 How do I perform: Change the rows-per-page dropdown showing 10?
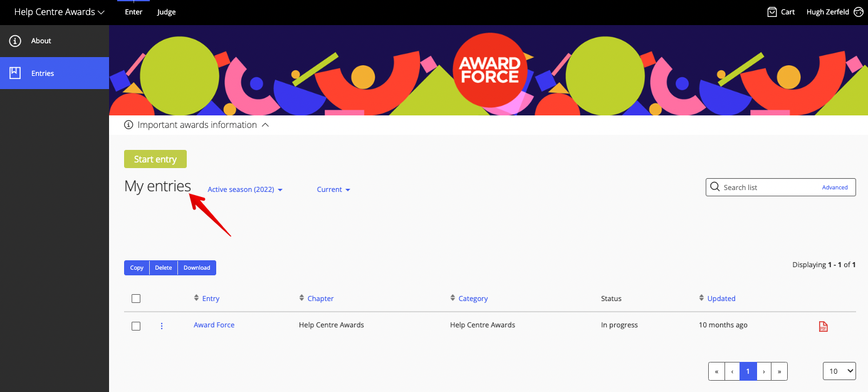point(839,371)
